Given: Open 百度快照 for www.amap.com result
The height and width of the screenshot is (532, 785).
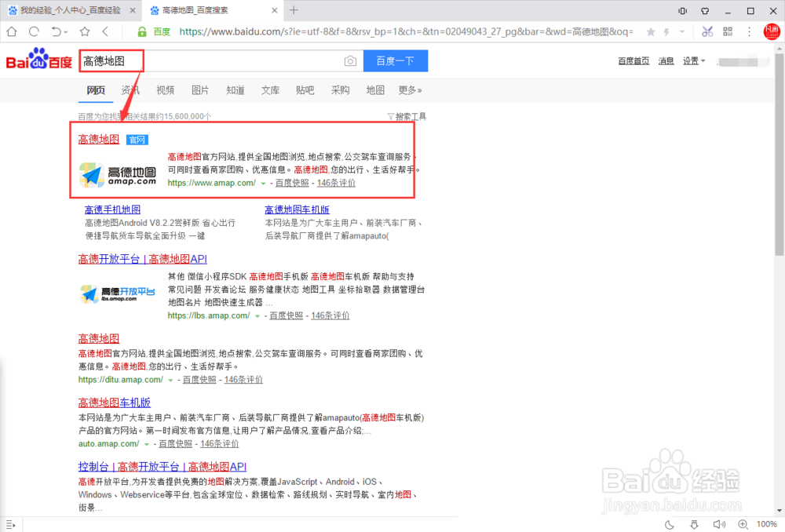Looking at the screenshot, I should pos(292,183).
